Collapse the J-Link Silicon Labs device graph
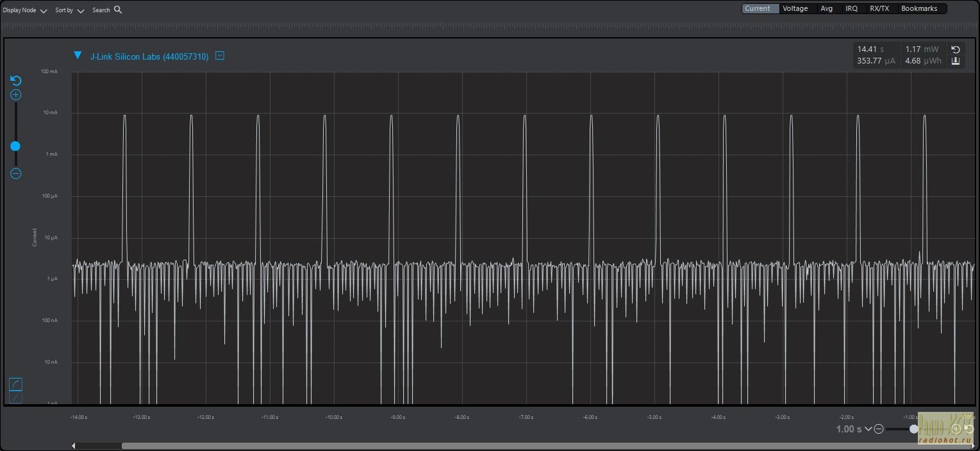Image resolution: width=980 pixels, height=451 pixels. (78, 56)
